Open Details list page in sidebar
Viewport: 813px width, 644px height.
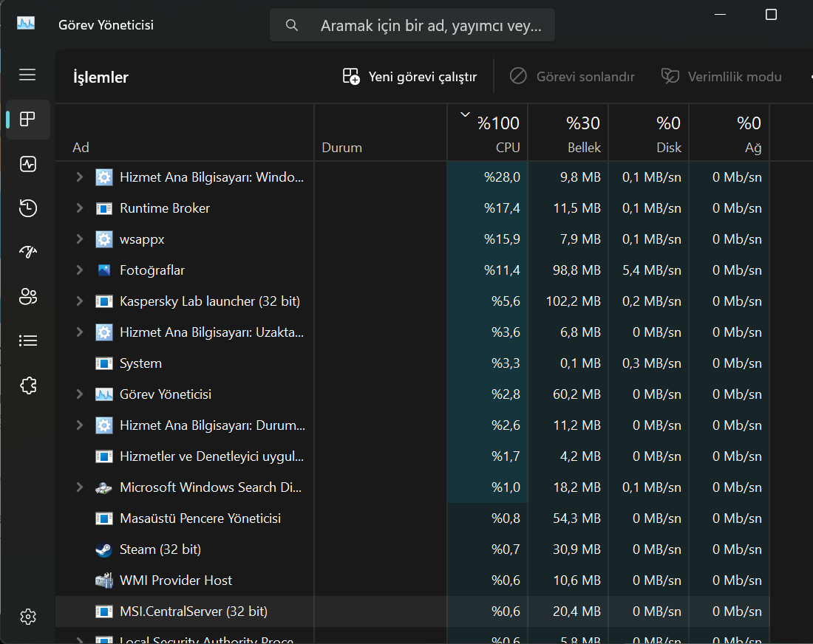[x=27, y=341]
